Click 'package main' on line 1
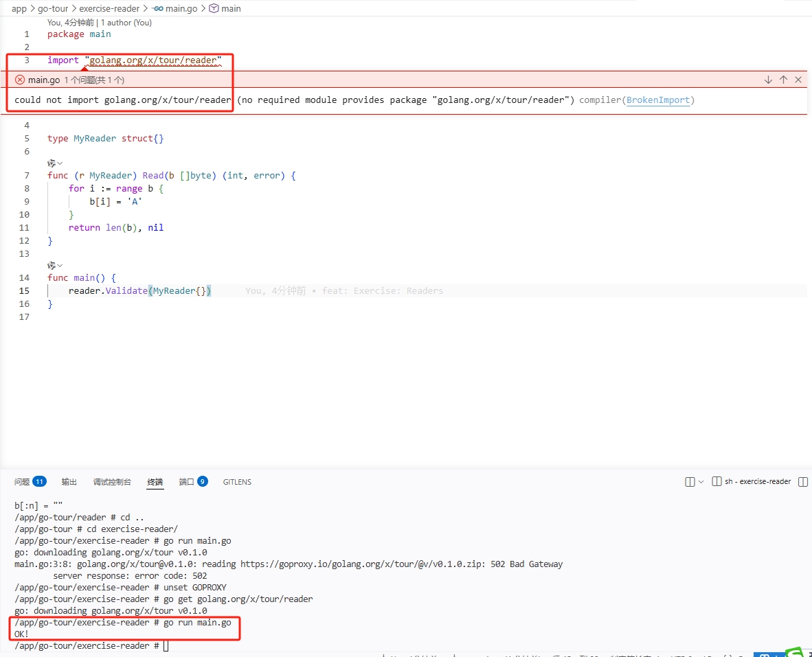Image resolution: width=812 pixels, height=657 pixels. click(79, 34)
